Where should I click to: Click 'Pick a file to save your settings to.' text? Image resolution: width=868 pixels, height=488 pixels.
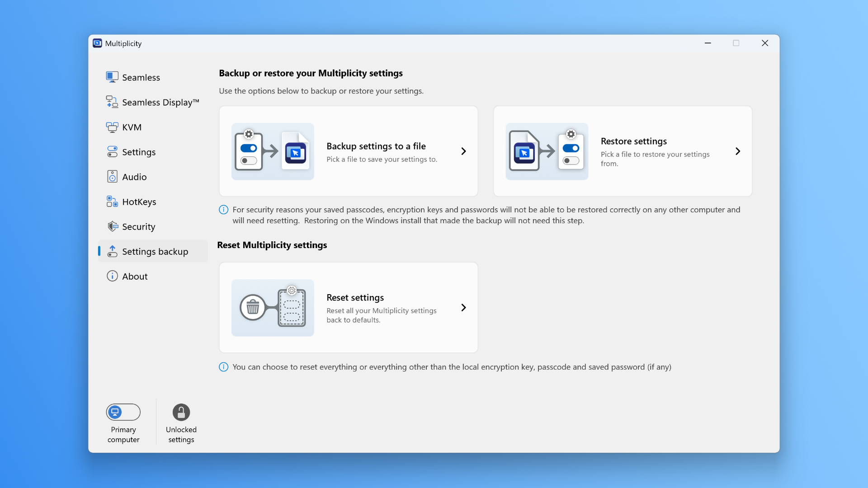click(x=382, y=160)
